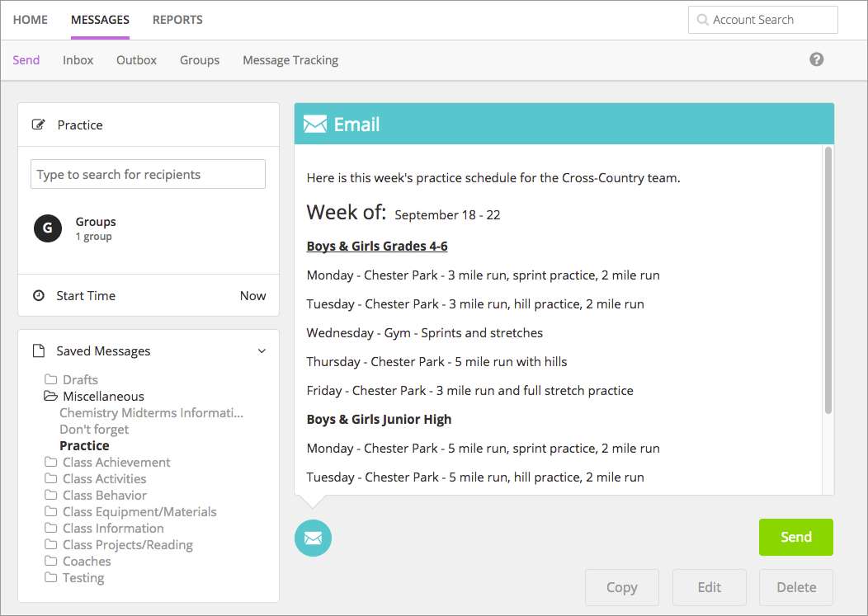This screenshot has height=616, width=868.
Task: Click the 'Boys & Girls Junior High' heading
Action: (380, 420)
